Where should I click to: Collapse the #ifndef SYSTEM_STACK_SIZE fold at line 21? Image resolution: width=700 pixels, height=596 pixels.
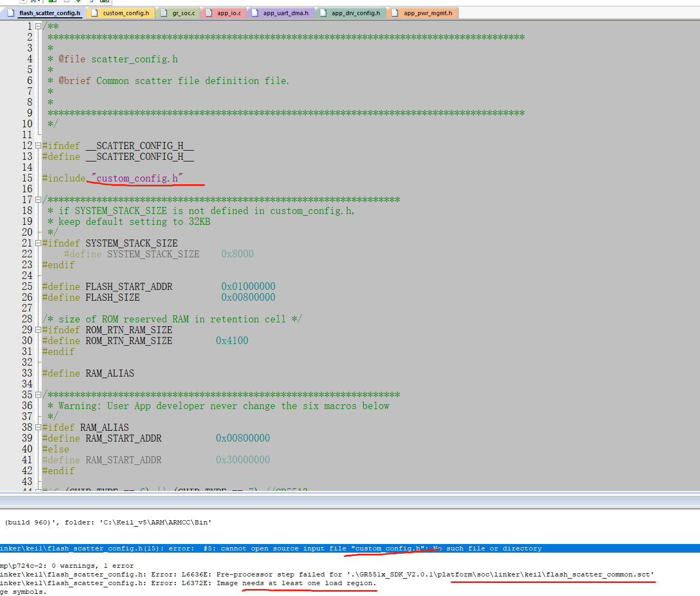click(x=38, y=243)
